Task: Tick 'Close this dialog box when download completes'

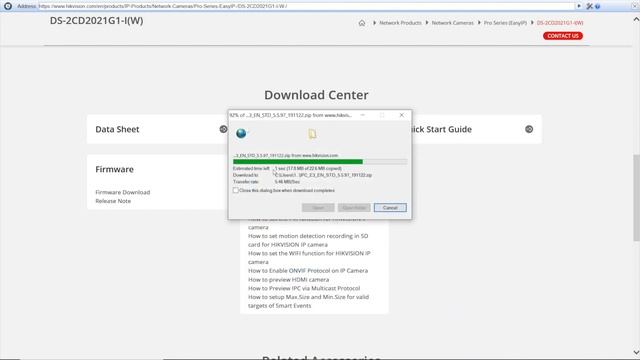Action: pos(236,190)
